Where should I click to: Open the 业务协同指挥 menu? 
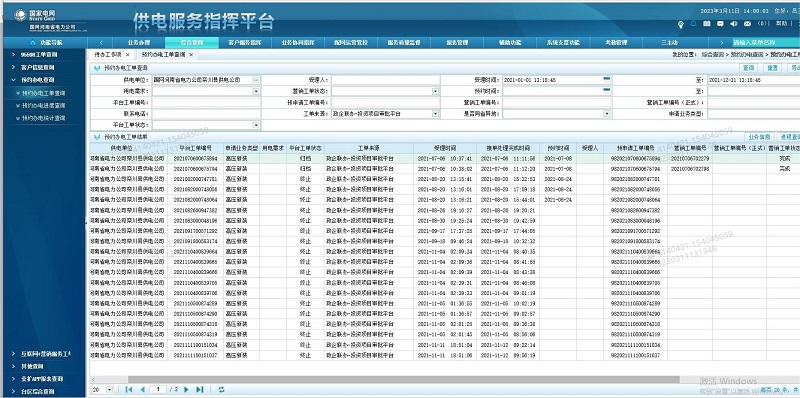tap(298, 43)
